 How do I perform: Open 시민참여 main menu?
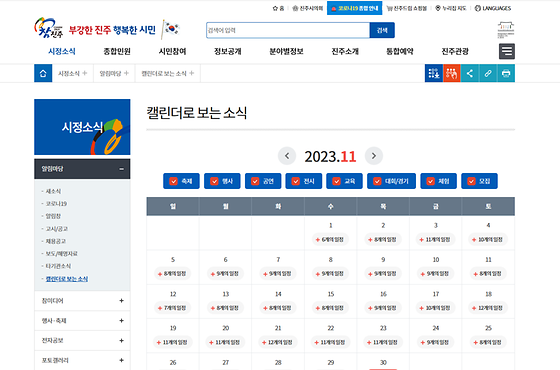172,51
